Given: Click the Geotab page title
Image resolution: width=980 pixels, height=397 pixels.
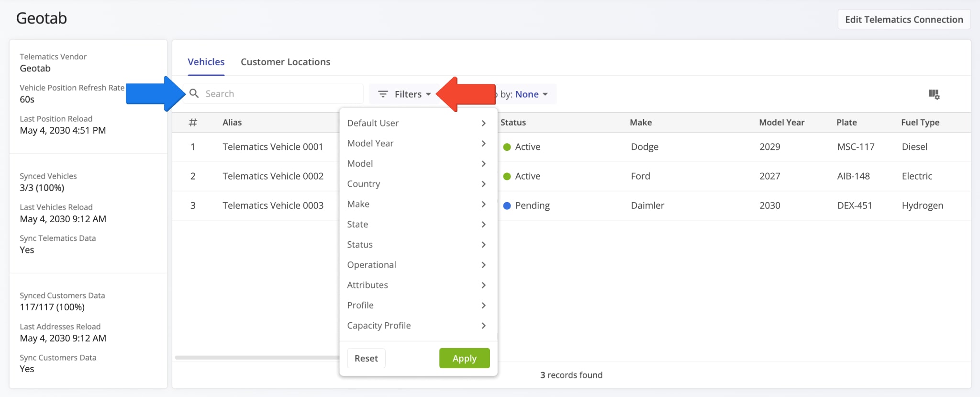Looking at the screenshot, I should tap(42, 18).
